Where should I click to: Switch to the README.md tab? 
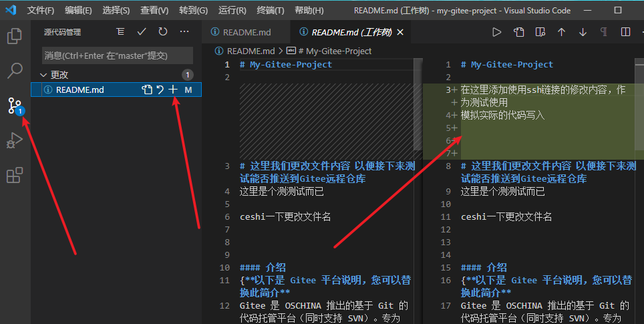[246, 32]
